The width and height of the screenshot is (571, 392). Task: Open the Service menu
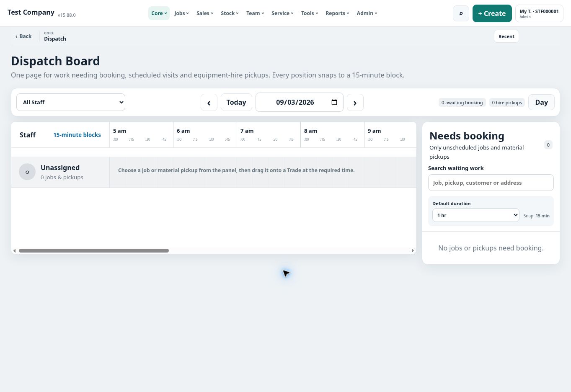pyautogui.click(x=282, y=13)
